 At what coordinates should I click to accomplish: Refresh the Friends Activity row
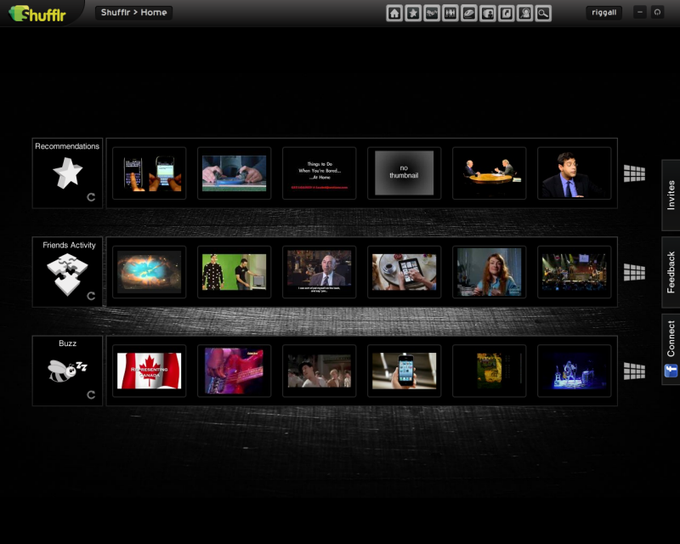[x=91, y=296]
